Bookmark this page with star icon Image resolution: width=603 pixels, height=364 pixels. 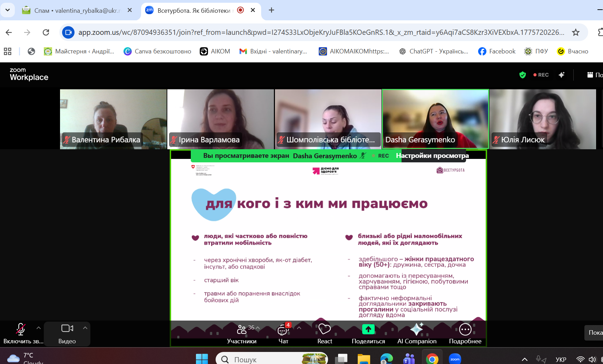pyautogui.click(x=575, y=32)
